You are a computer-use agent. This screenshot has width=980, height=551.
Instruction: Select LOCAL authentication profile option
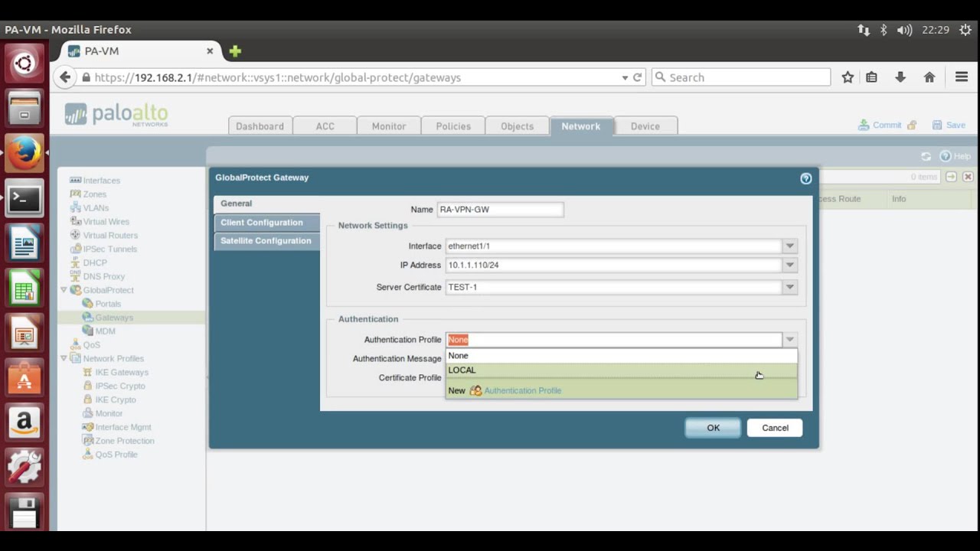coord(621,370)
